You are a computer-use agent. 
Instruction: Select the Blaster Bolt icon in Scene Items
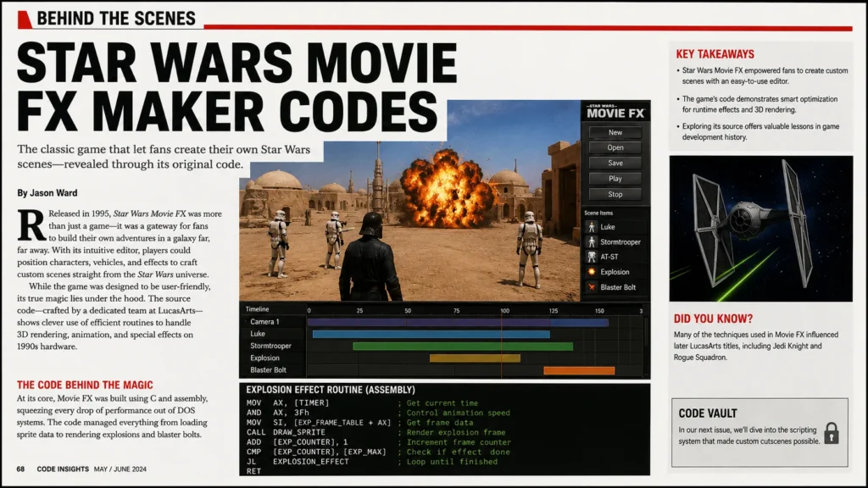click(x=592, y=287)
